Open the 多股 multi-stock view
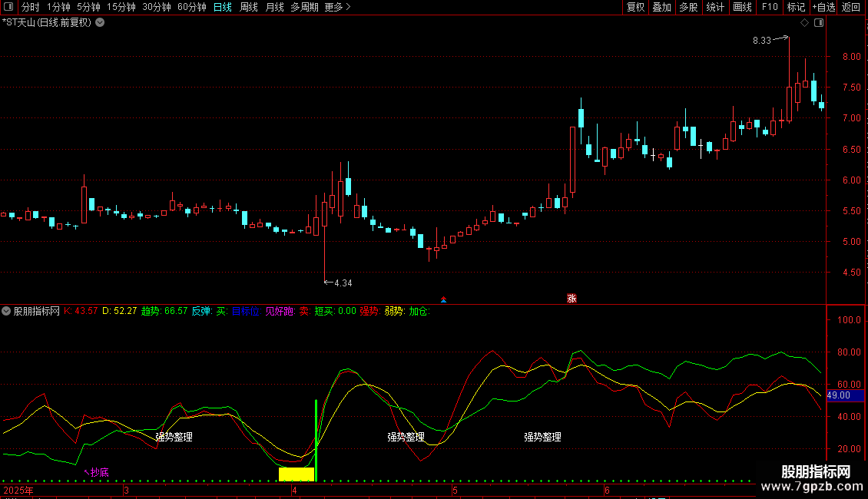This screenshot has height=499, width=868. click(688, 7)
